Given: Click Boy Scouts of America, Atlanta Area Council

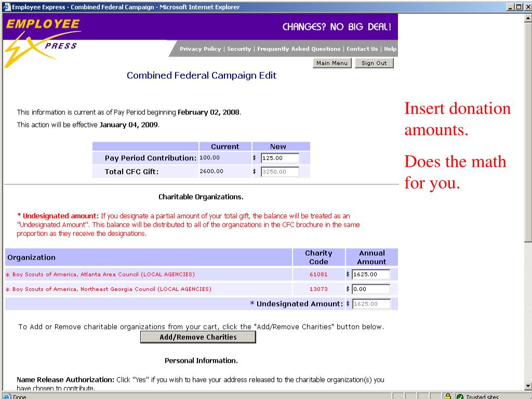Looking at the screenshot, I should click(x=103, y=274).
